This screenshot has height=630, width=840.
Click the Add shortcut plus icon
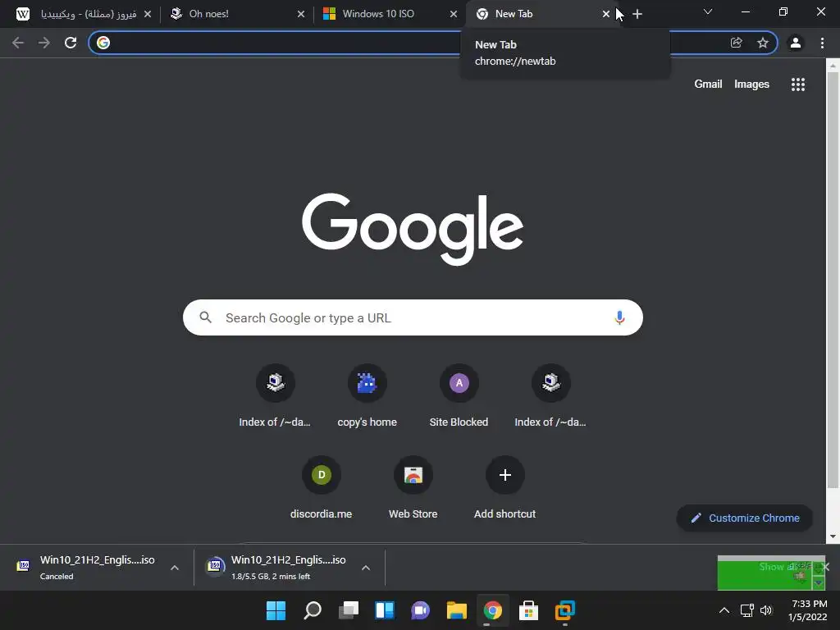click(x=504, y=475)
